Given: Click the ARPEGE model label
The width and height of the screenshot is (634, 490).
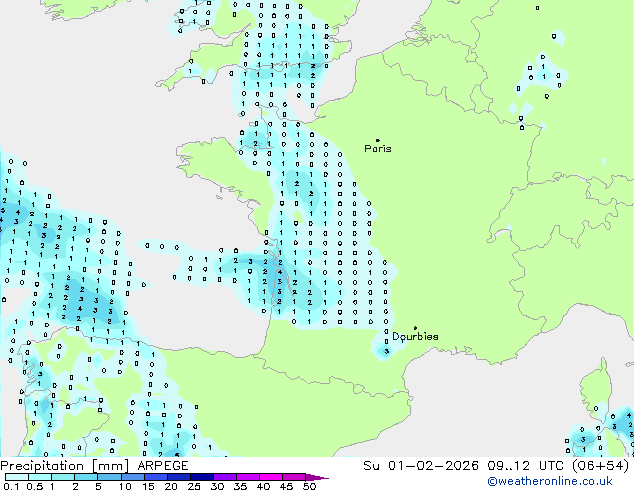Looking at the screenshot, I should point(162,466).
